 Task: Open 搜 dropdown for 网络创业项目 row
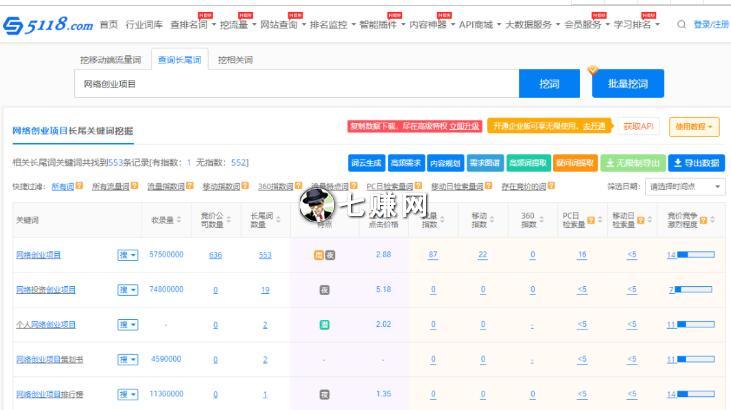[128, 255]
